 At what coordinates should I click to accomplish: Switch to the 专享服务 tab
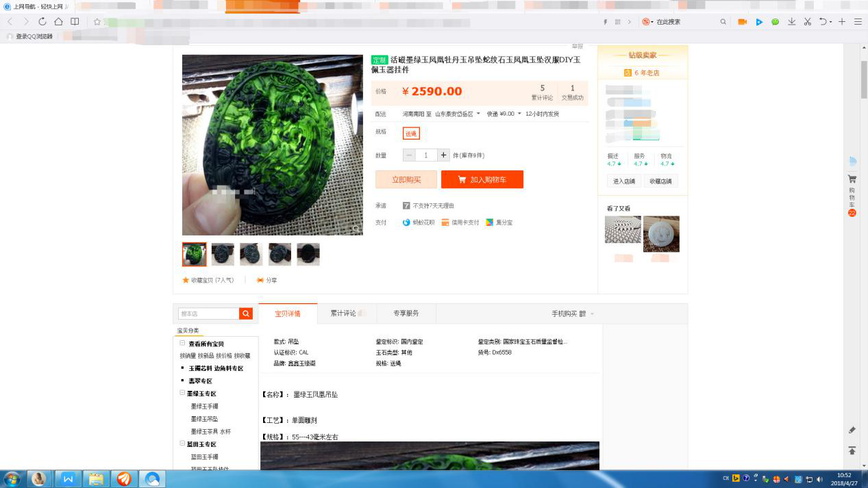[406, 313]
